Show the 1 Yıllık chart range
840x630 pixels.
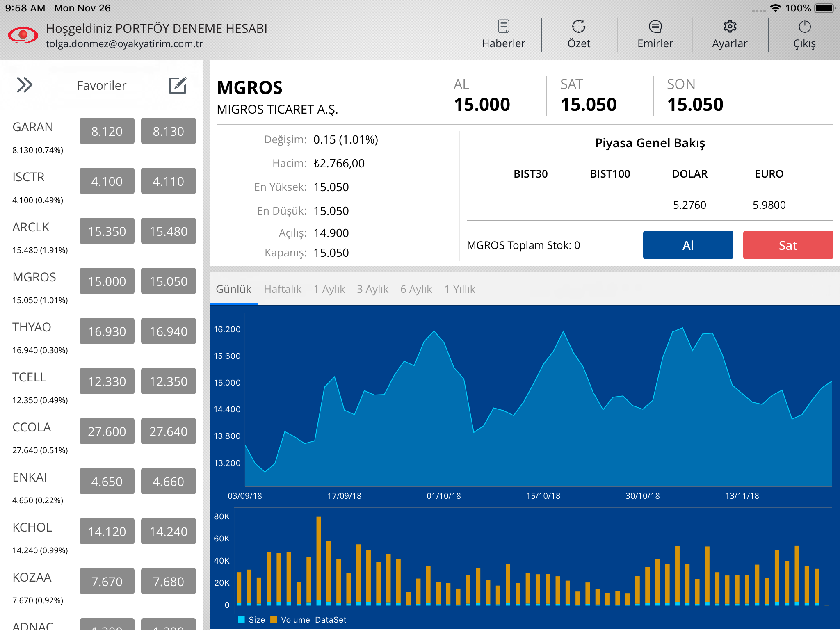tap(460, 289)
